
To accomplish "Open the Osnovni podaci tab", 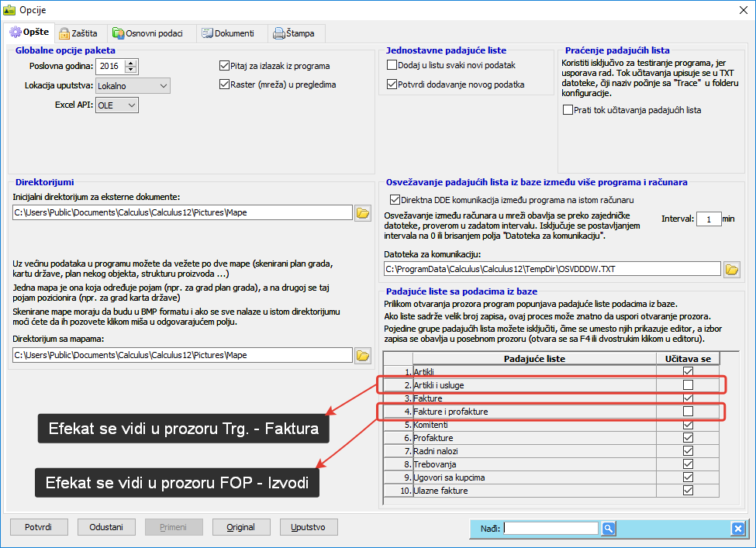I will 149,33.
